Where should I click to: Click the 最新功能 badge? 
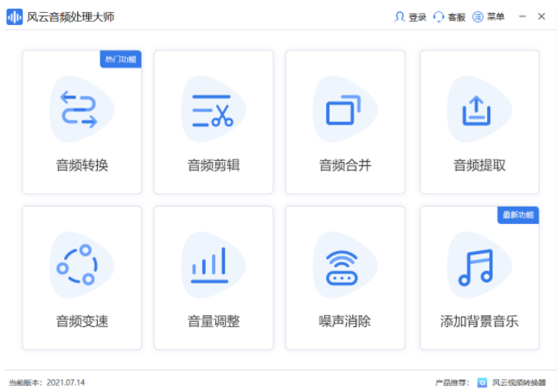point(518,215)
